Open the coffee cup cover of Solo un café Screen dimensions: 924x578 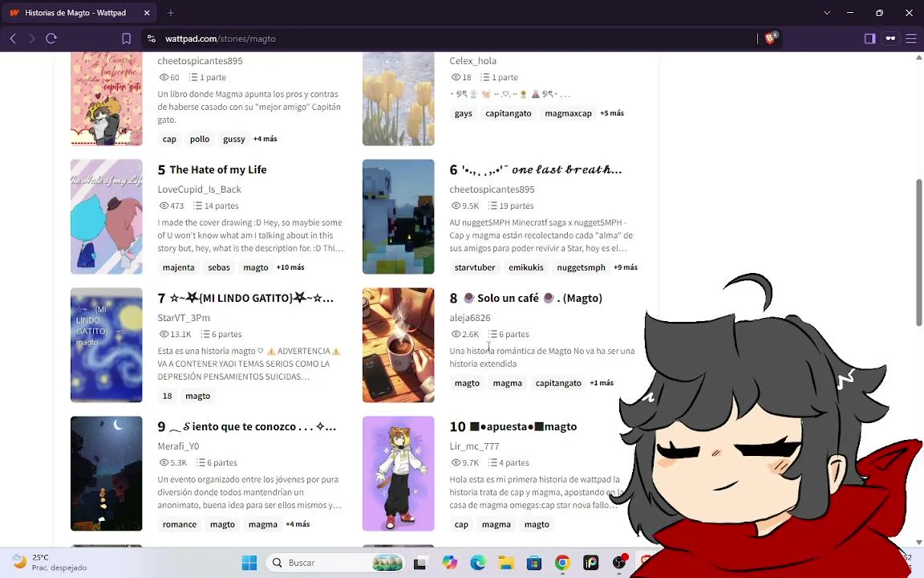(399, 345)
